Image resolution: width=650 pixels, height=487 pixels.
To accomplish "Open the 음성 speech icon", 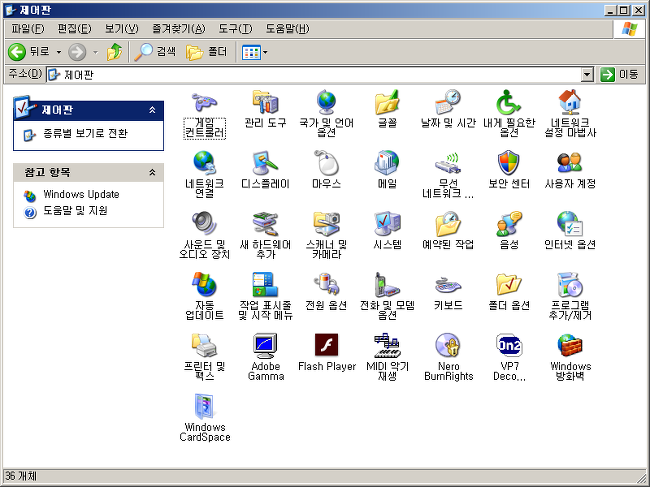I will pyautogui.click(x=509, y=224).
